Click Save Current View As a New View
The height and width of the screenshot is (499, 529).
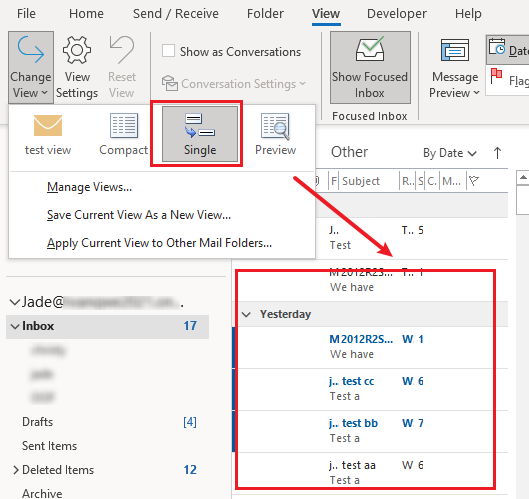(139, 215)
